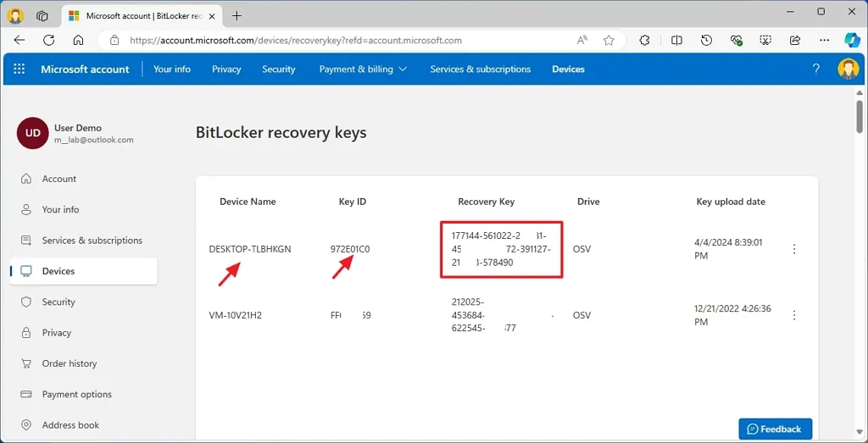This screenshot has width=868, height=443.
Task: Close the BitLocker browser tab
Action: (214, 15)
